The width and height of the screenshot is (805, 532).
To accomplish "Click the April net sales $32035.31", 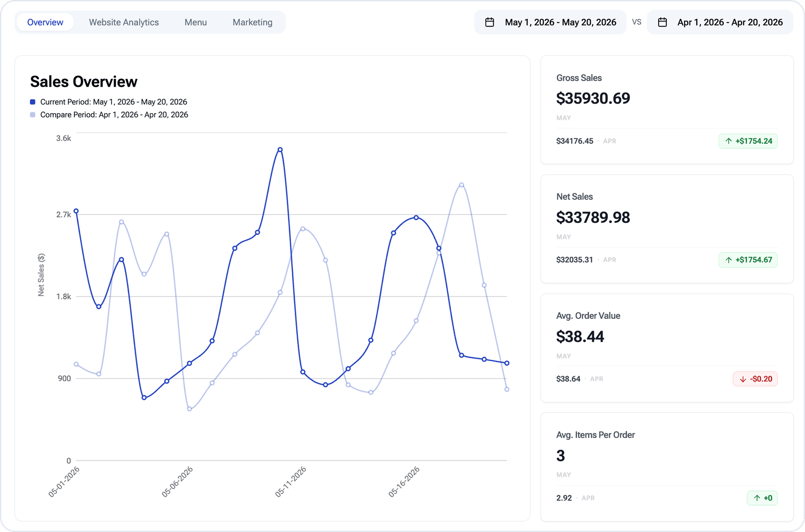I will pyautogui.click(x=574, y=260).
